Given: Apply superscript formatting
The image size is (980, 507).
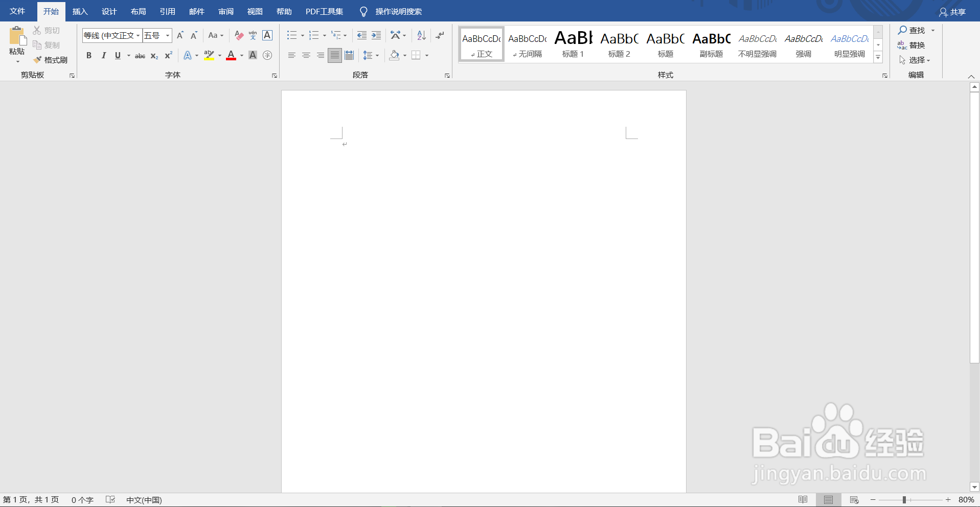Looking at the screenshot, I should [x=168, y=56].
